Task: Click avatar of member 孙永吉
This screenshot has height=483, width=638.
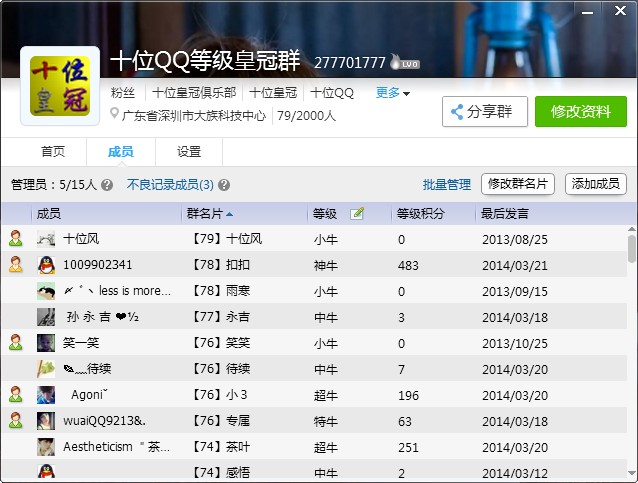Action: (46, 317)
